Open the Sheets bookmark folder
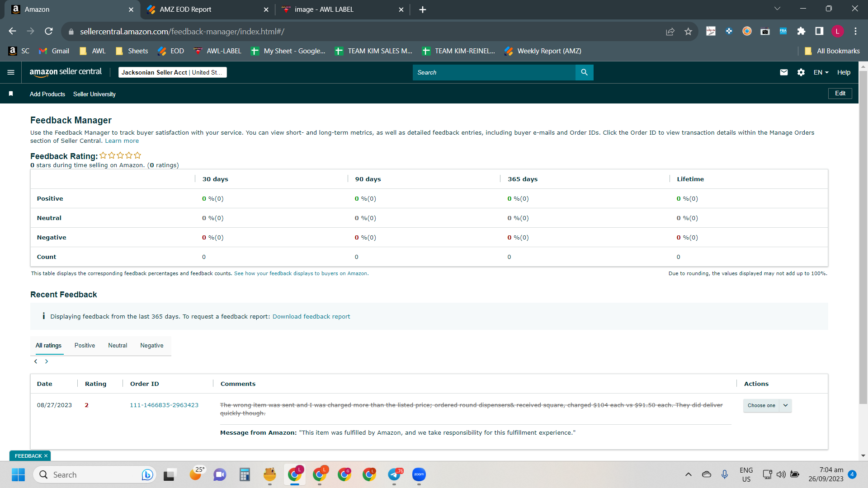The image size is (868, 488). coord(132,51)
